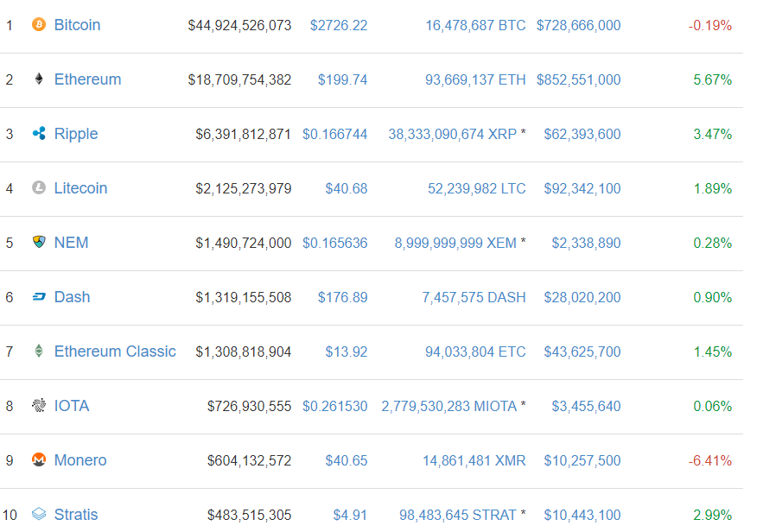This screenshot has height=532, width=757.
Task: Click Ripple price $0.166744
Action: click(x=334, y=134)
